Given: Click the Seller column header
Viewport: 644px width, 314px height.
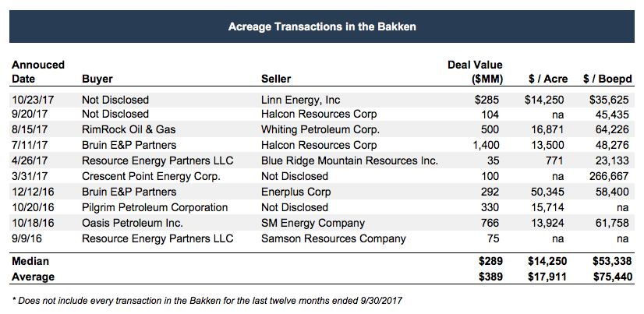Looking at the screenshot, I should click(277, 79).
